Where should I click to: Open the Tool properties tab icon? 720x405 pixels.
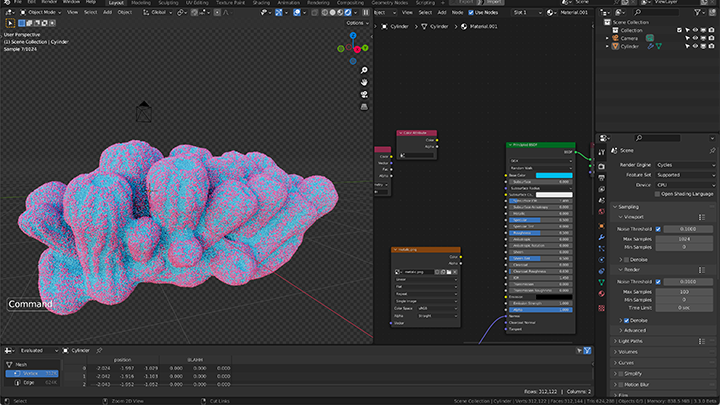602,152
